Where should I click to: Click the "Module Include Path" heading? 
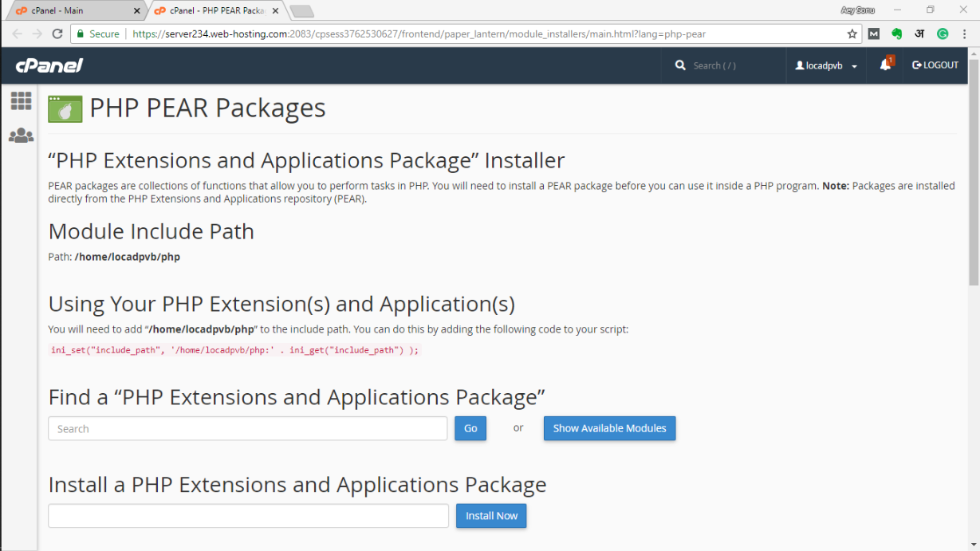[152, 231]
